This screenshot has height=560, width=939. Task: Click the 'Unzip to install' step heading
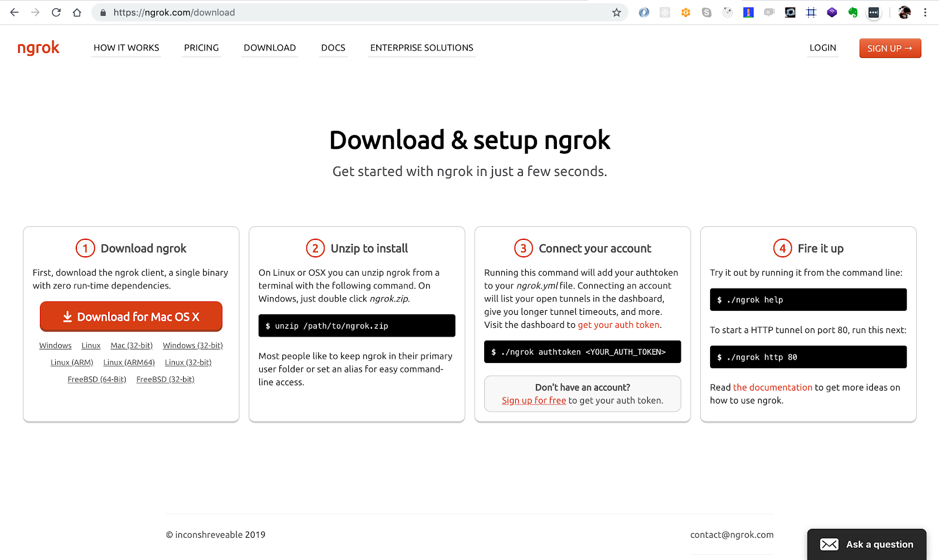pos(369,249)
